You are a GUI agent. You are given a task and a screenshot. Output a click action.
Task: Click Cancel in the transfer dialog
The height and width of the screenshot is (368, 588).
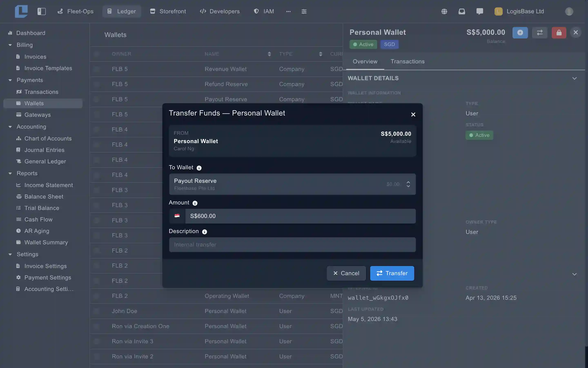tap(346, 273)
